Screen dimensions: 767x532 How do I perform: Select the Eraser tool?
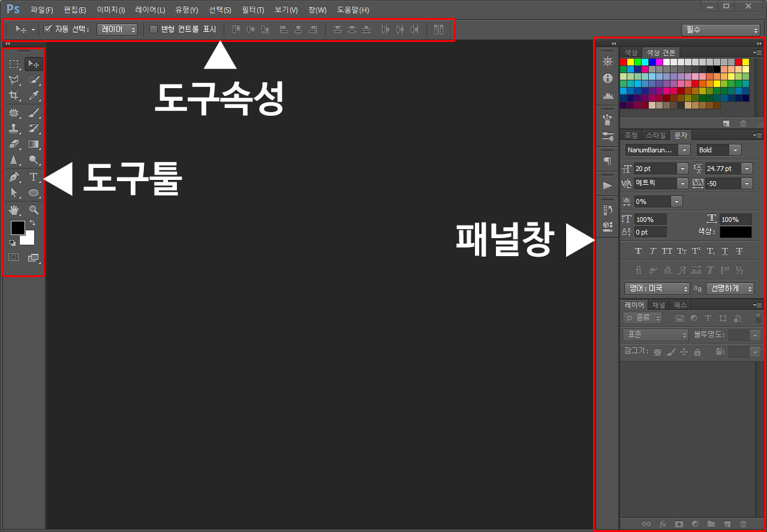click(14, 144)
